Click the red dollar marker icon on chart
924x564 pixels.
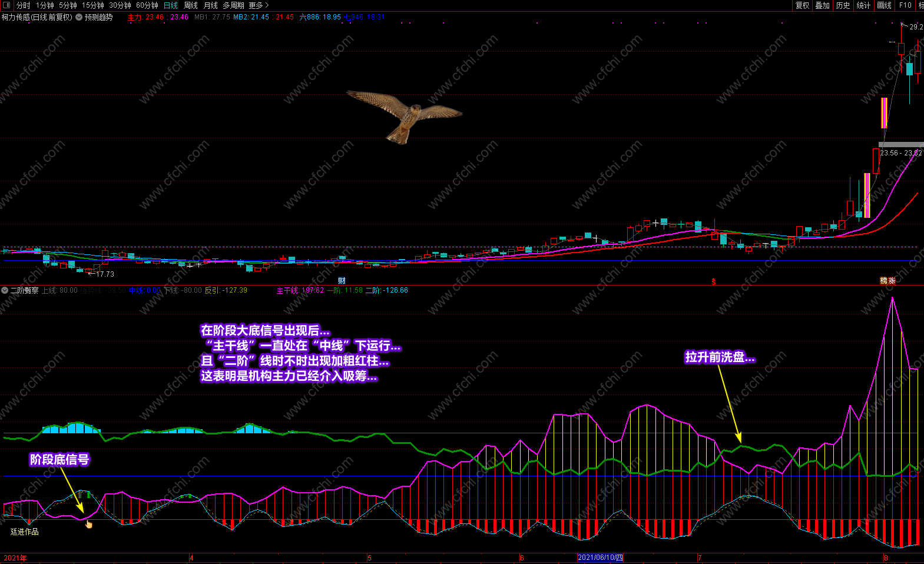714,281
